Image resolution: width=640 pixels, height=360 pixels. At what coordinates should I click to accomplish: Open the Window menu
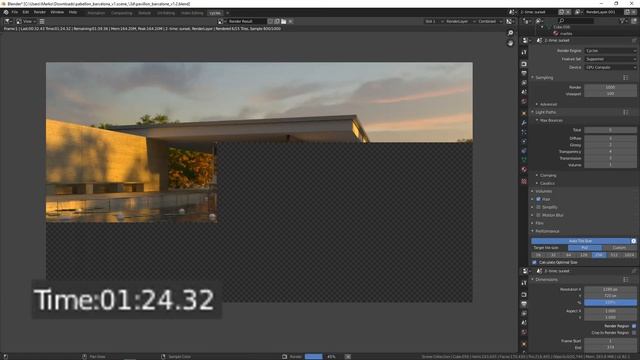57,12
